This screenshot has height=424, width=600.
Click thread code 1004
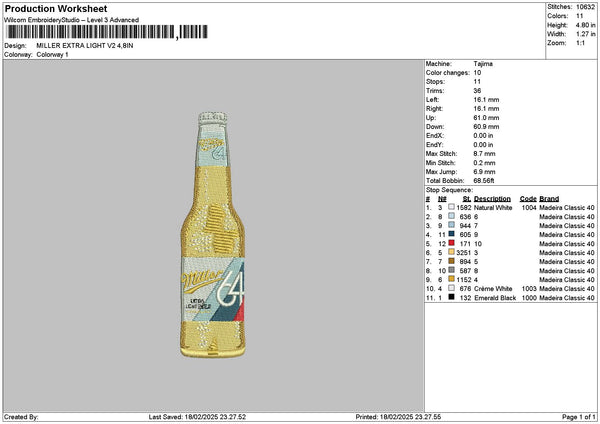pyautogui.click(x=529, y=208)
